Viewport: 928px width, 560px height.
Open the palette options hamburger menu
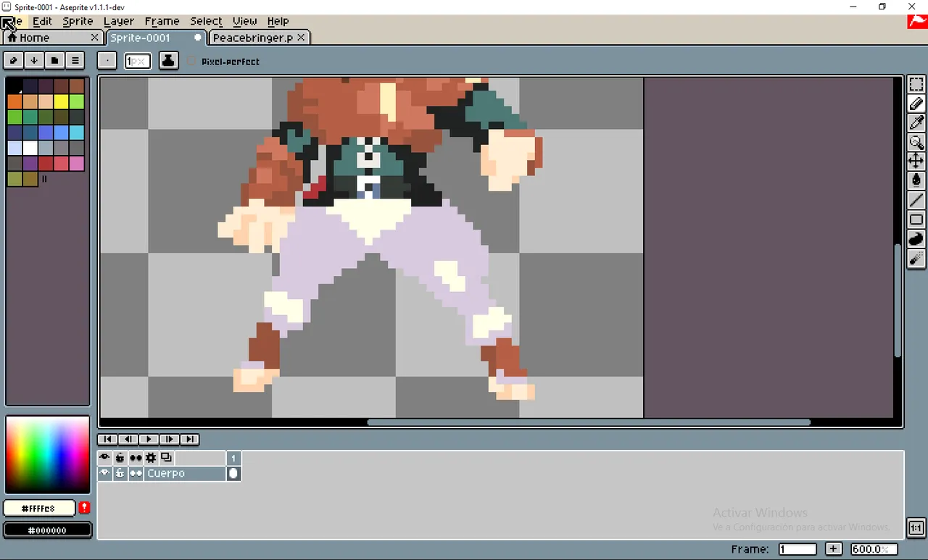pos(75,60)
